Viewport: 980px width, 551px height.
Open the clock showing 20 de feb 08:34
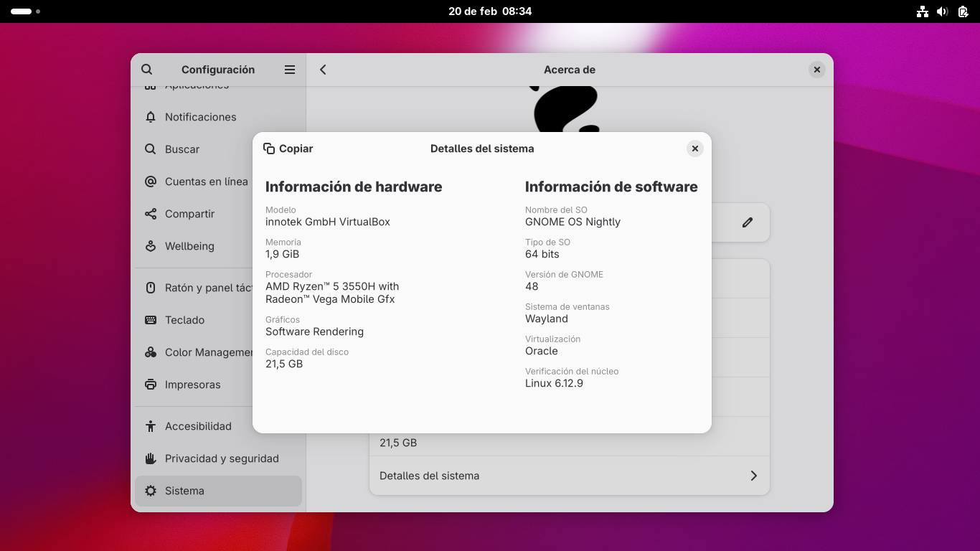pos(490,11)
